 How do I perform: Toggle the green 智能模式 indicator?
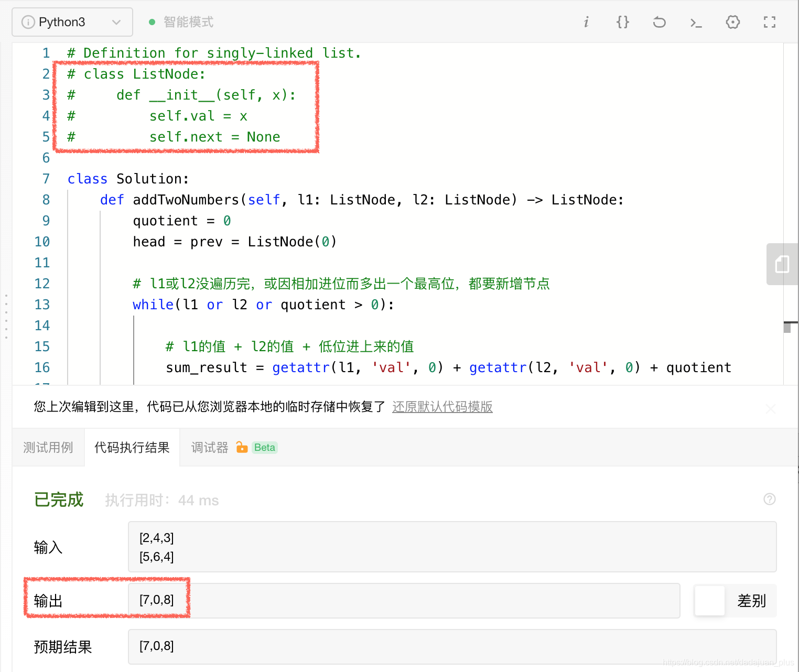point(152,22)
